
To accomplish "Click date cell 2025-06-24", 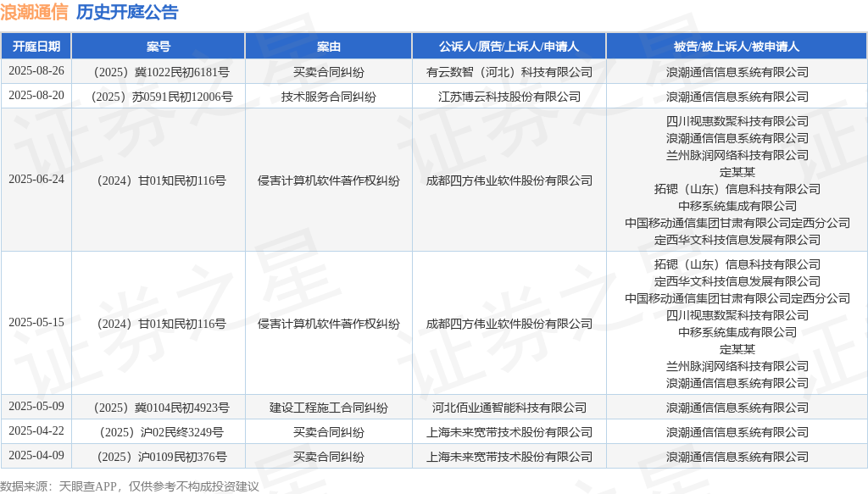I will 36,180.
